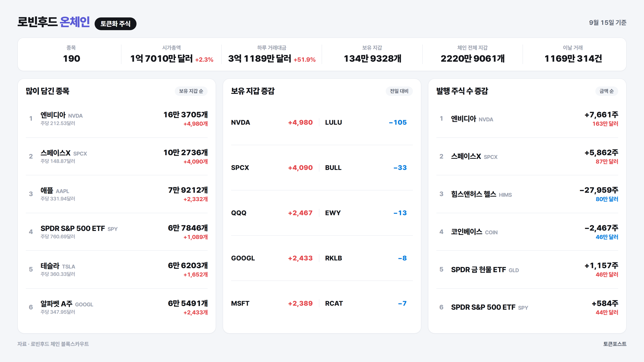Viewport: 644px width, 362px height.
Task: Select SPDR S&P 500 ETF holdings row
Action: [x=117, y=232]
